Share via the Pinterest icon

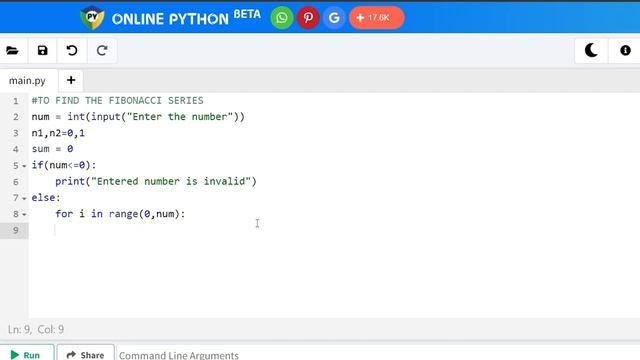pyautogui.click(x=308, y=18)
